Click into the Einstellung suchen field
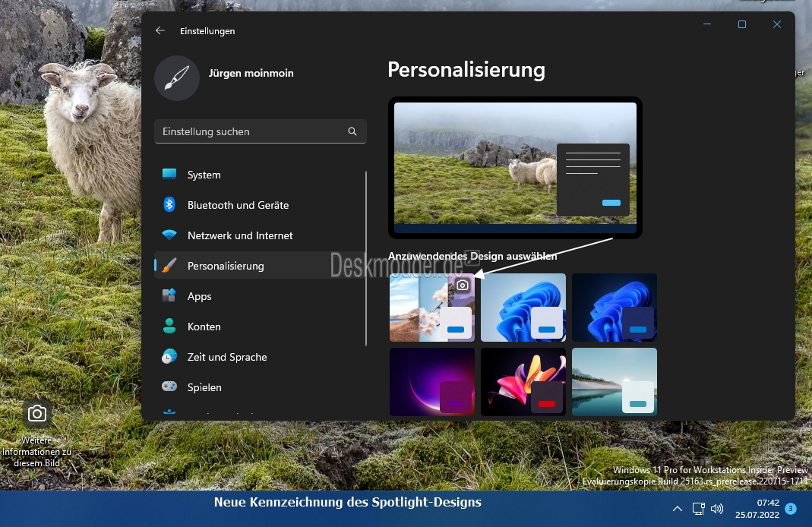This screenshot has width=812, height=527. 261,131
